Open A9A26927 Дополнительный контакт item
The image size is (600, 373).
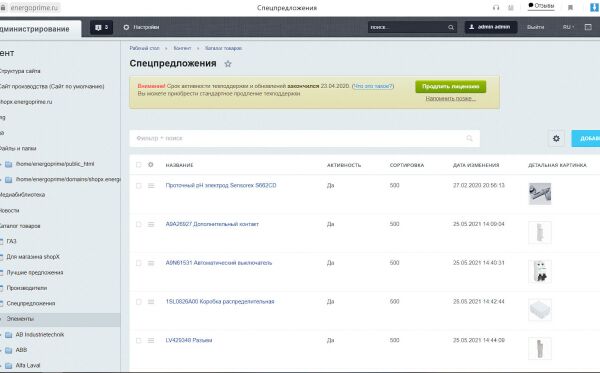(x=212, y=224)
